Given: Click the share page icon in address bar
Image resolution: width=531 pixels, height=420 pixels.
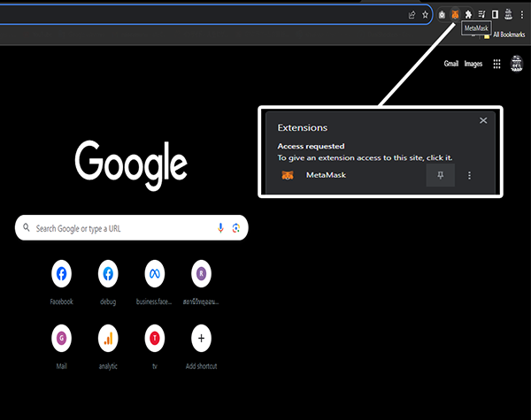Looking at the screenshot, I should 412,14.
